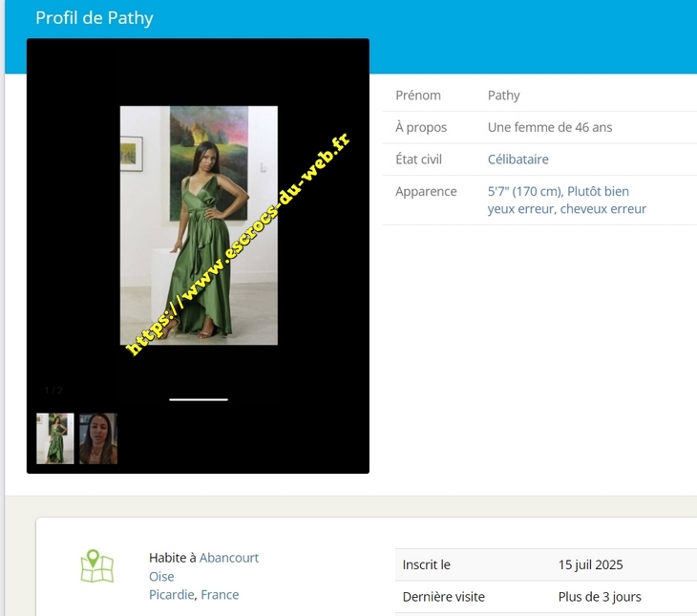Click the Profil de Pathy heading
697x616 pixels.
[x=94, y=18]
